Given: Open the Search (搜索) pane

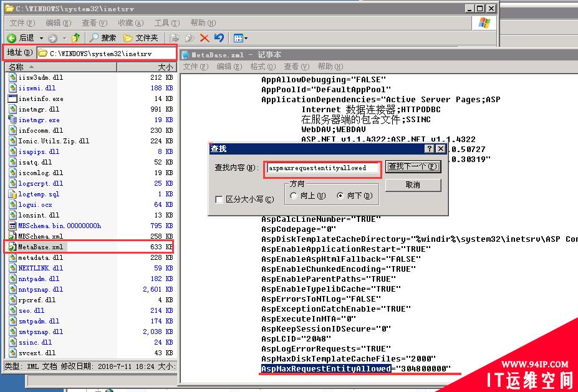Looking at the screenshot, I should pos(103,37).
